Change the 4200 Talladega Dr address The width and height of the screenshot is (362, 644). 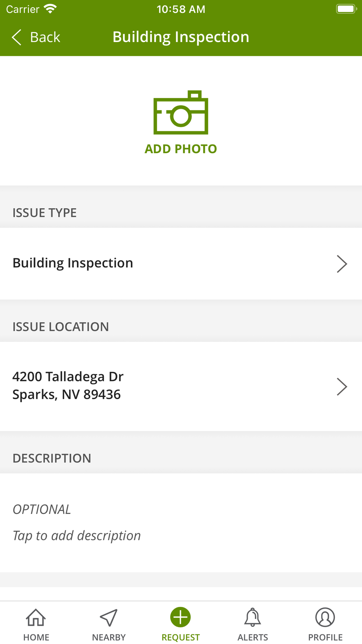pyautogui.click(x=68, y=385)
